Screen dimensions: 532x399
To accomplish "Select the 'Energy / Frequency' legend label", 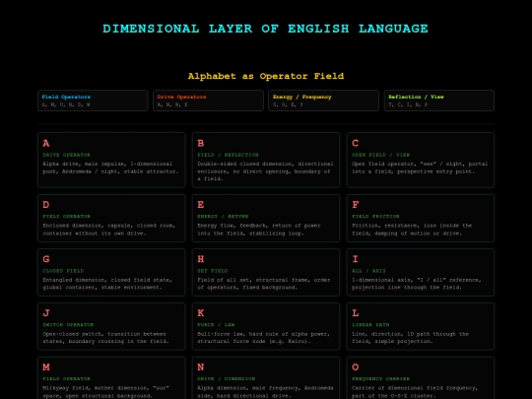I will [x=302, y=97].
